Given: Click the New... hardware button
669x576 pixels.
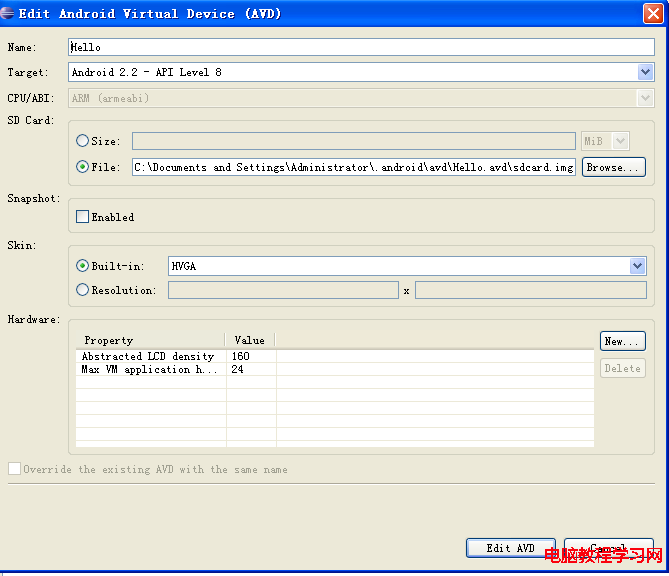Looking at the screenshot, I should [x=622, y=341].
